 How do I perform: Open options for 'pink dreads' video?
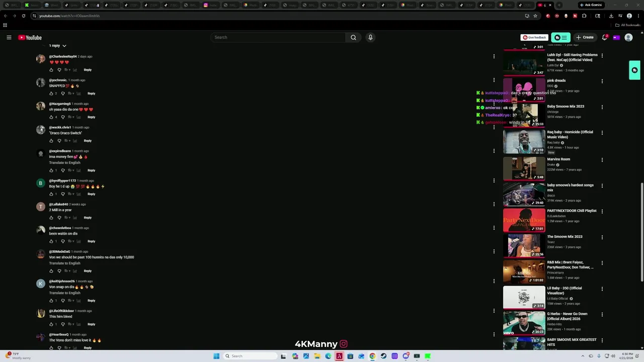[x=602, y=81]
